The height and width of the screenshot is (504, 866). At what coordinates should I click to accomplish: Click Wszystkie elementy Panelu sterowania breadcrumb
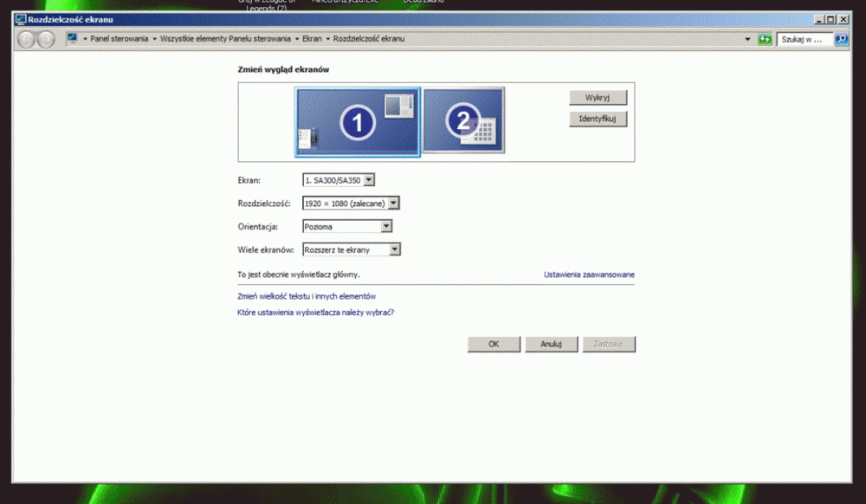(x=225, y=39)
